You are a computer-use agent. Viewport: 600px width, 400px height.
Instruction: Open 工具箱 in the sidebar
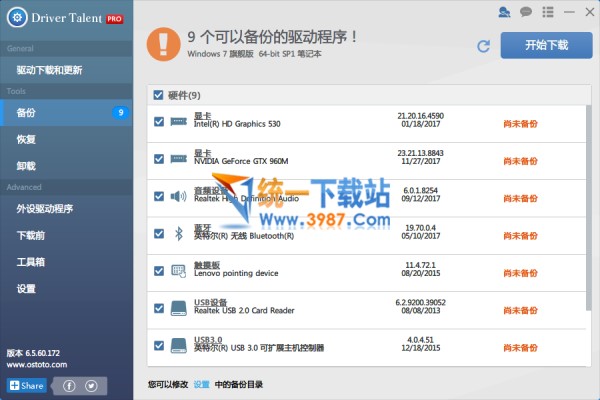tap(66, 262)
